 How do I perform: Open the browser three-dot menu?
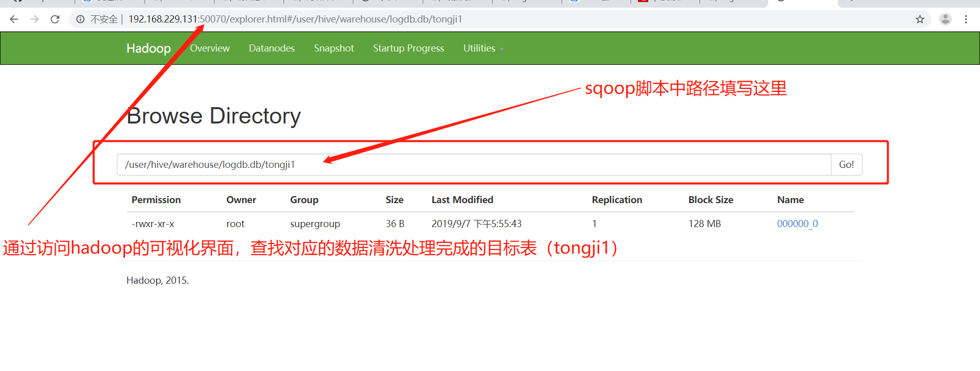(x=966, y=19)
